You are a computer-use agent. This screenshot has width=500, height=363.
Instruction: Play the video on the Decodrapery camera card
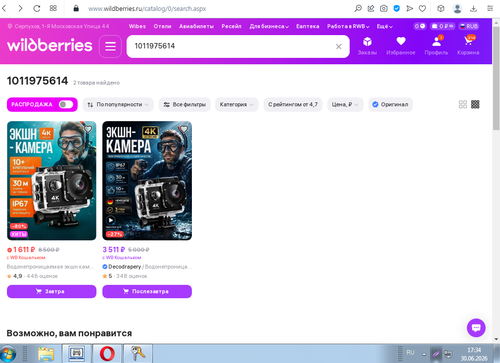click(x=110, y=220)
